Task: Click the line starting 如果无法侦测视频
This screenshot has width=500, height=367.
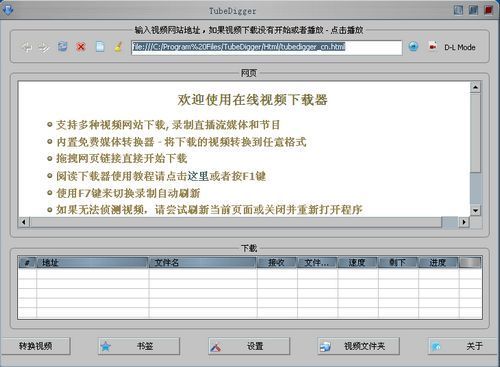Action: pyautogui.click(x=209, y=210)
